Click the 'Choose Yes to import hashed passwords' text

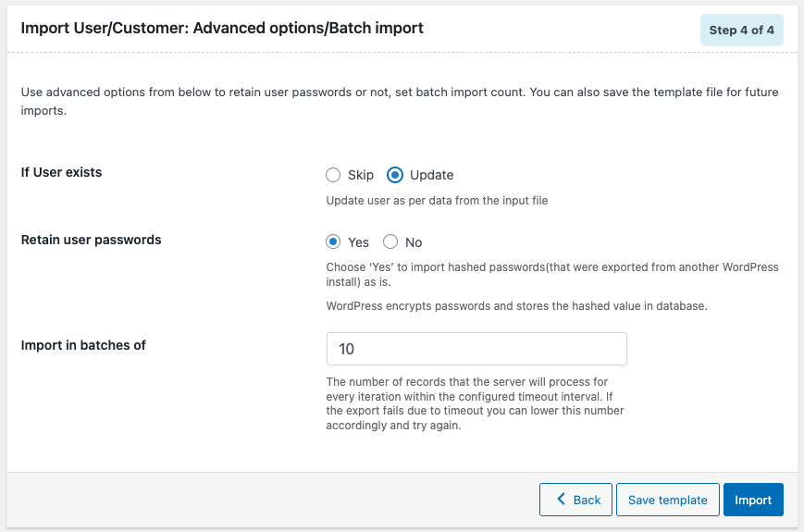(x=552, y=274)
